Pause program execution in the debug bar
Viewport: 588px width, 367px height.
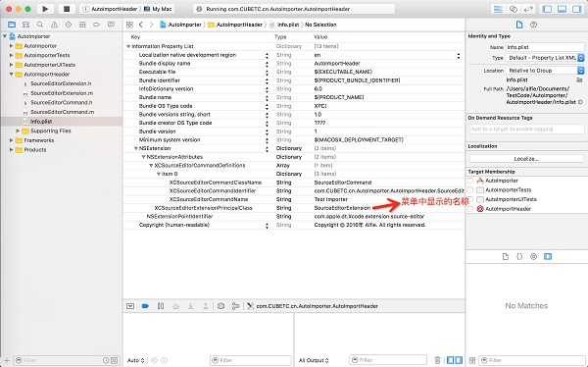pyautogui.click(x=161, y=306)
